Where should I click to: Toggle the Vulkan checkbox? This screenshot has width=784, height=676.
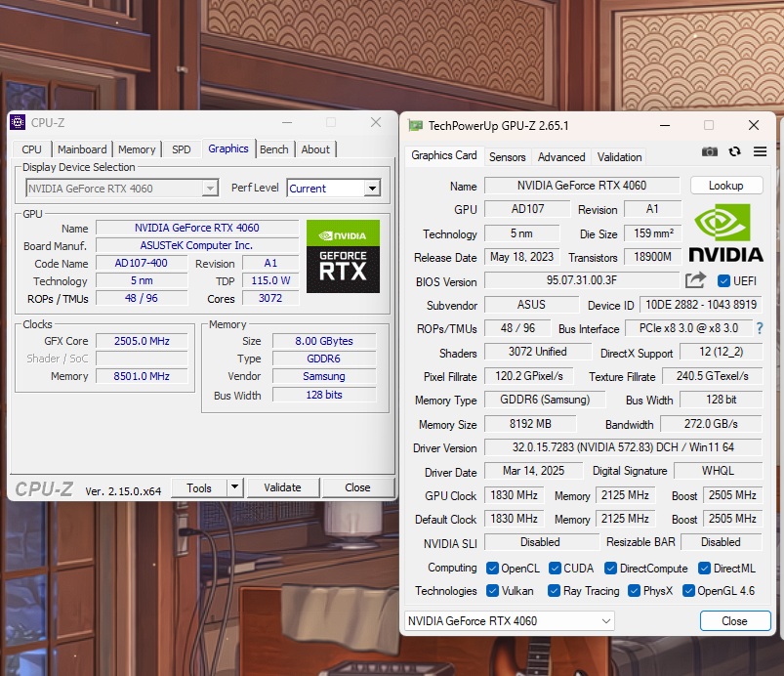pos(492,591)
